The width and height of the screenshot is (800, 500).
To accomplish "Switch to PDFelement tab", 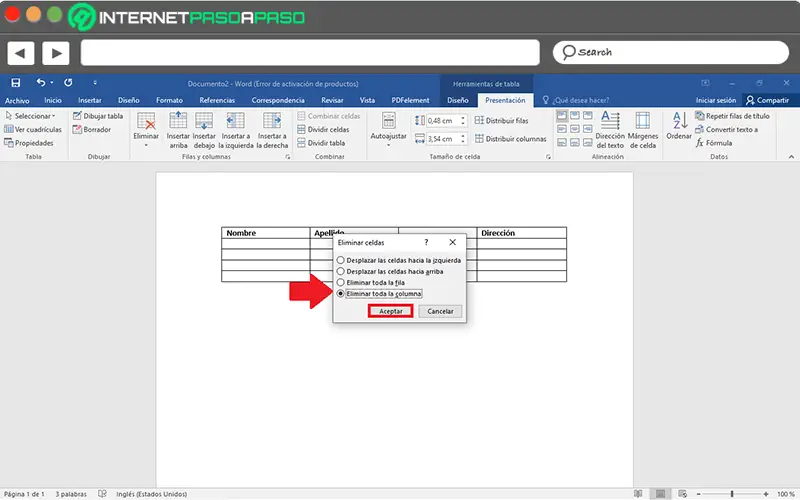I will coord(411,100).
